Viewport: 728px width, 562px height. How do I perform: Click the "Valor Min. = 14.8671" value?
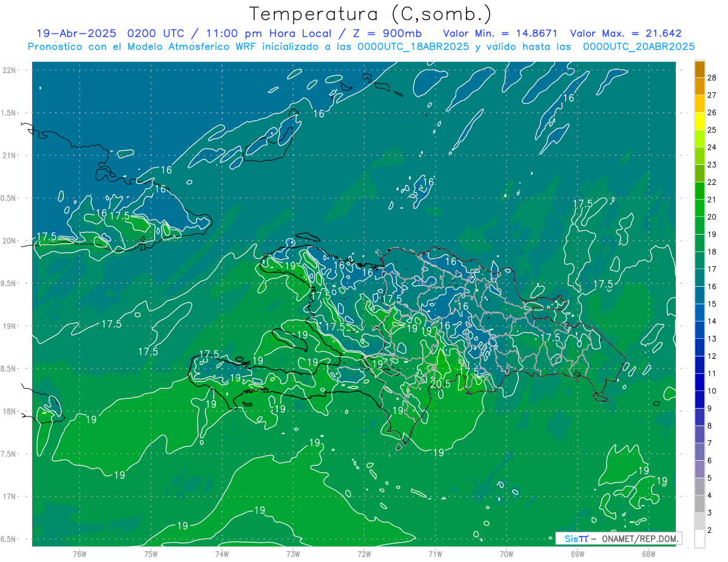click(500, 33)
